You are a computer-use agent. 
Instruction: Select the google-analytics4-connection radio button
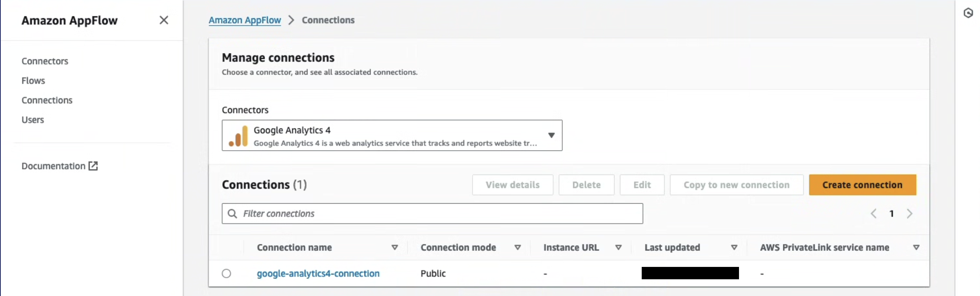tap(226, 273)
